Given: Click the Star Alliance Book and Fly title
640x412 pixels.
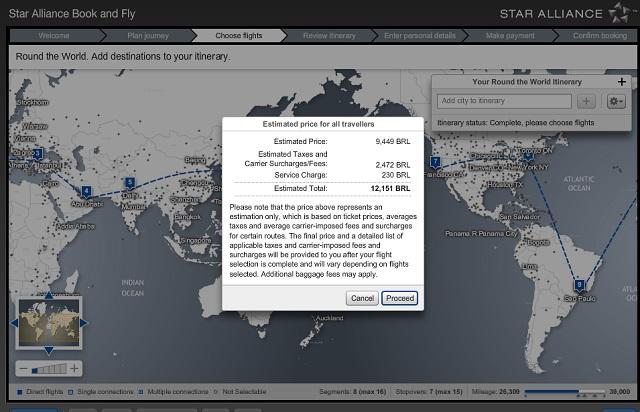Looking at the screenshot, I should click(x=72, y=13).
